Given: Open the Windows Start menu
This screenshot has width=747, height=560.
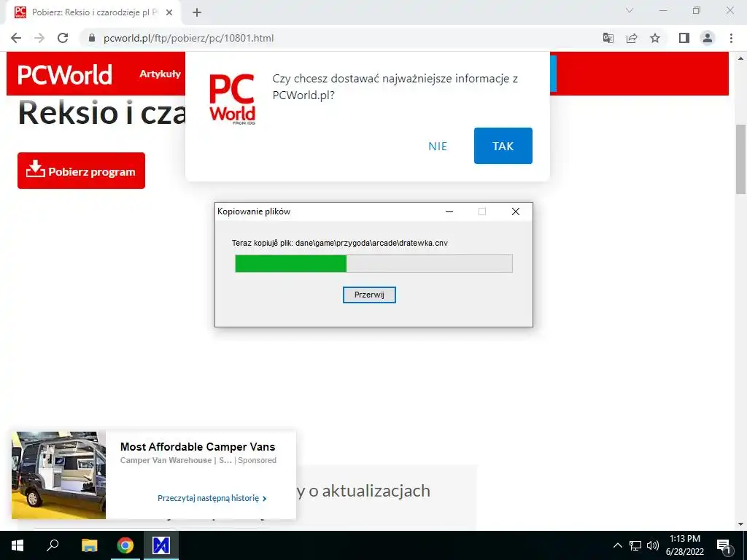Looking at the screenshot, I should click(x=18, y=545).
